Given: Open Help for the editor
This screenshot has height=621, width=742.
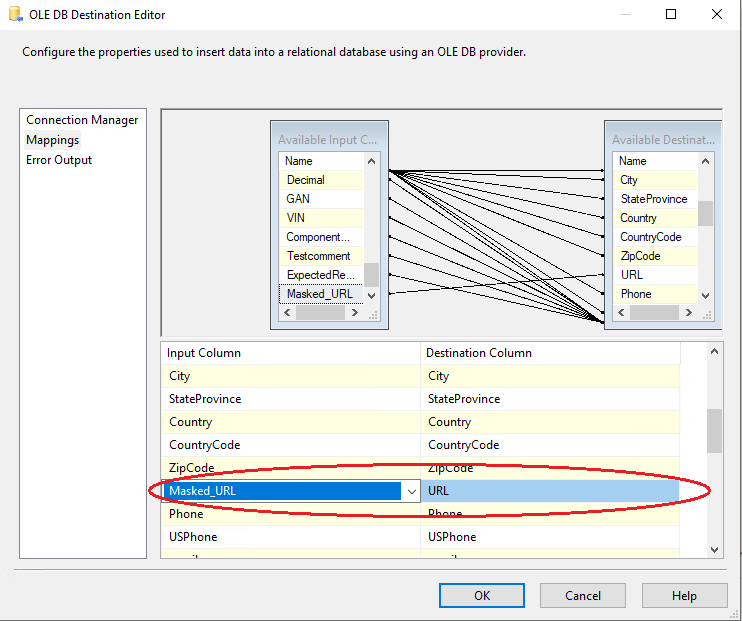Looking at the screenshot, I should click(x=684, y=595).
